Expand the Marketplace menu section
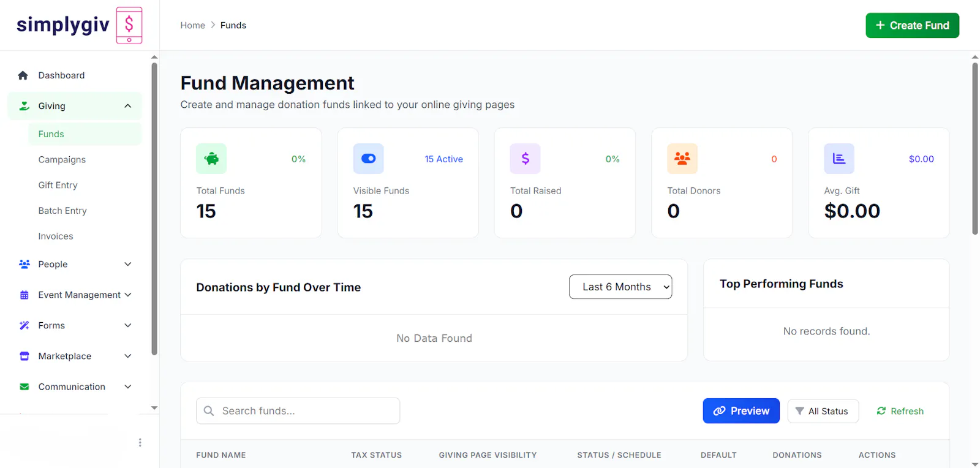 coord(127,356)
